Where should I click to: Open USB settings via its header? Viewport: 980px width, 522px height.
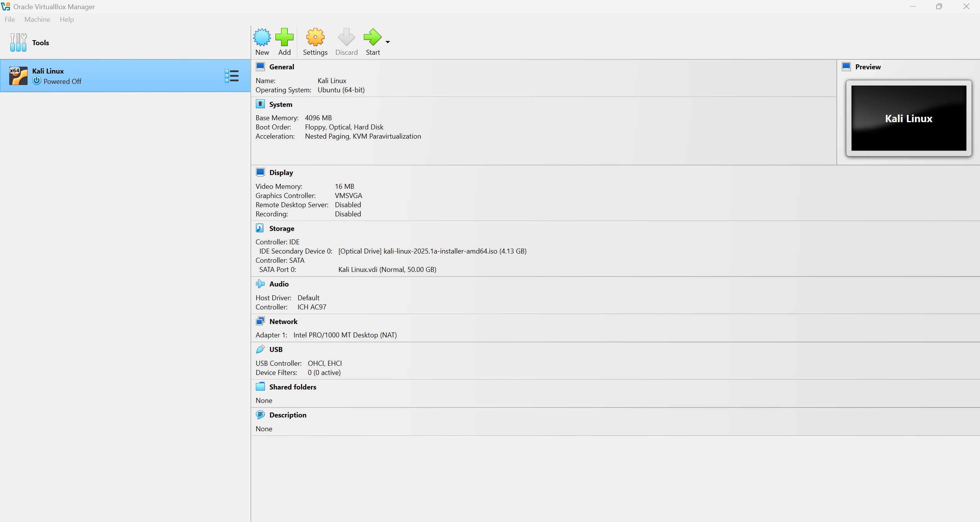[276, 349]
